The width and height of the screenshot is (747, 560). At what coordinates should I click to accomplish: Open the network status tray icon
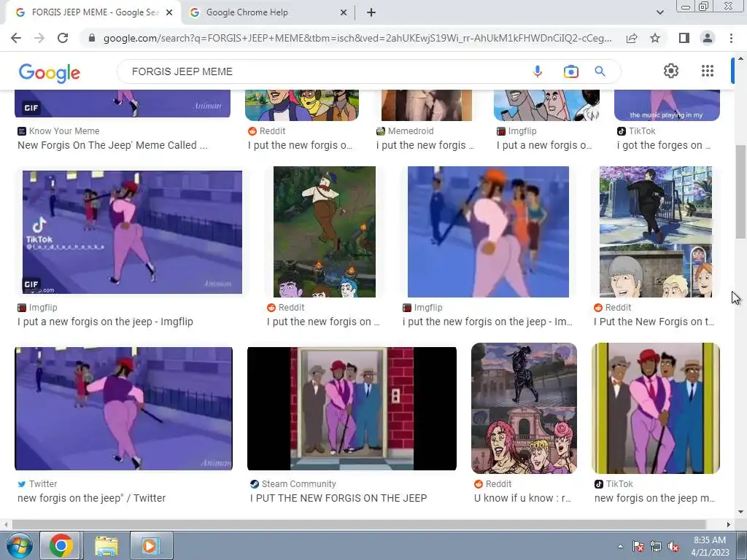pyautogui.click(x=656, y=546)
